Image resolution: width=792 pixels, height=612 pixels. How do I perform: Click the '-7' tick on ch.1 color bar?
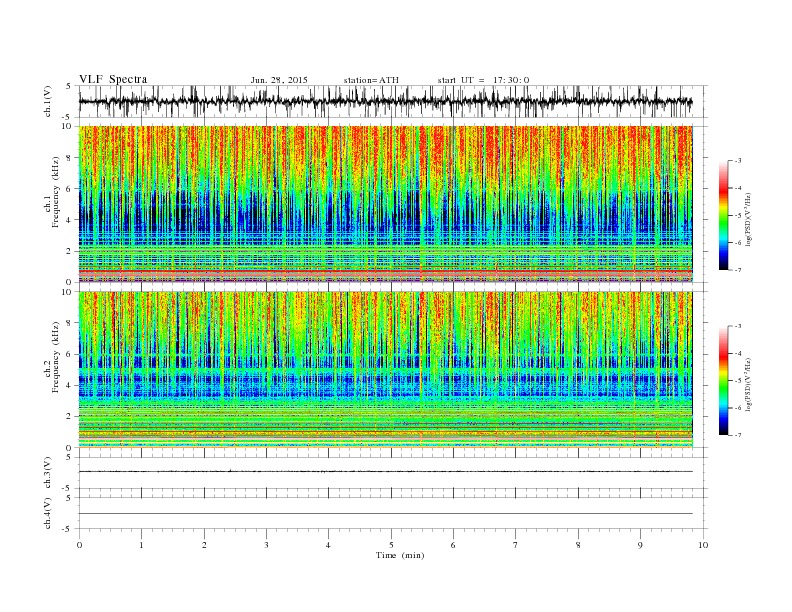pos(737,270)
